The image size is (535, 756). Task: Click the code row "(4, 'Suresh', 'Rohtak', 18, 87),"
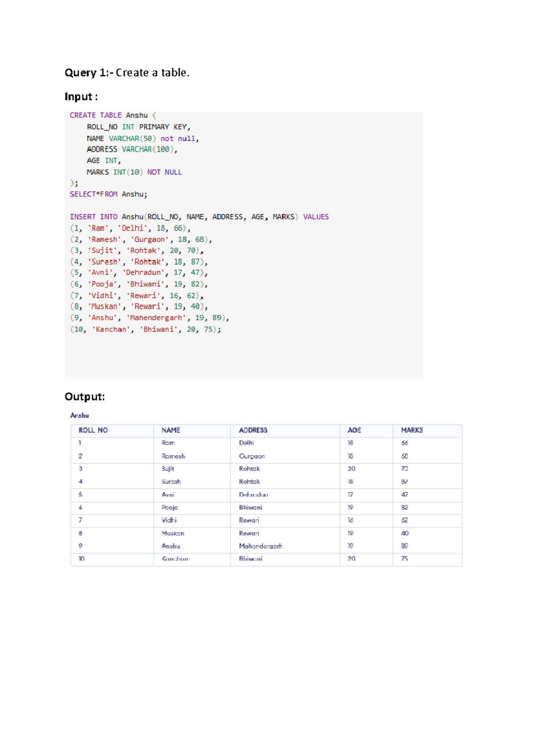tap(139, 262)
